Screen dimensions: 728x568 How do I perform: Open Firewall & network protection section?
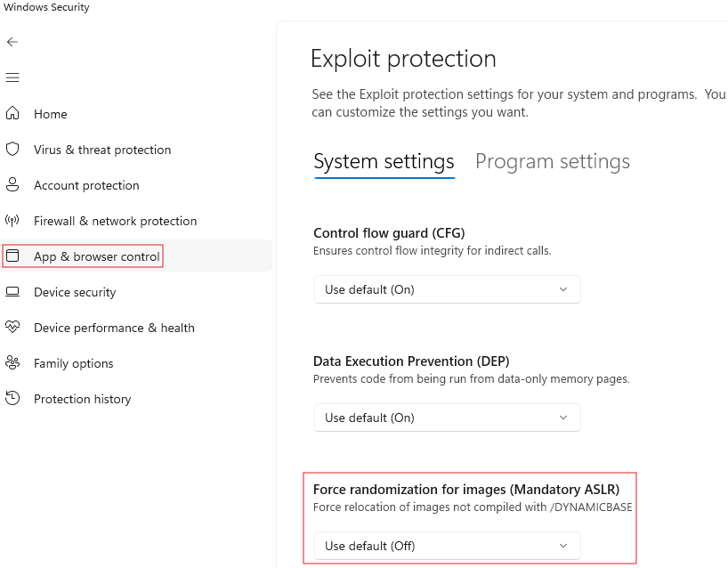point(115,221)
